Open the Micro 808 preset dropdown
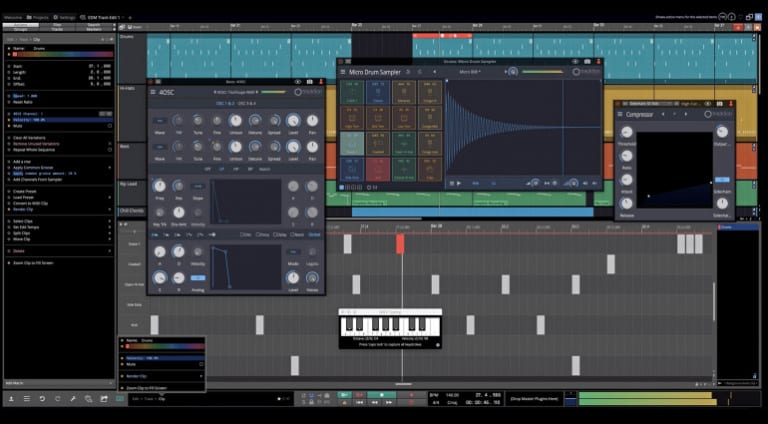The image size is (768, 424). pyautogui.click(x=469, y=72)
